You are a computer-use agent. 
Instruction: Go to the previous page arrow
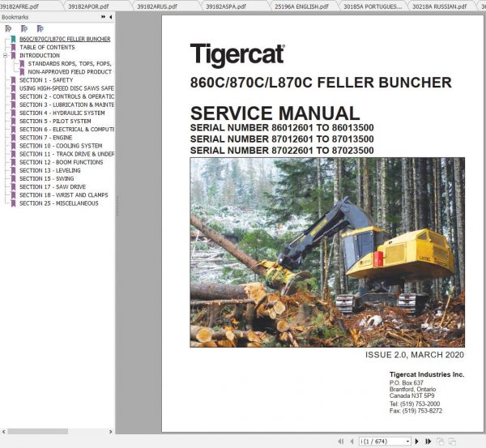pos(352,442)
